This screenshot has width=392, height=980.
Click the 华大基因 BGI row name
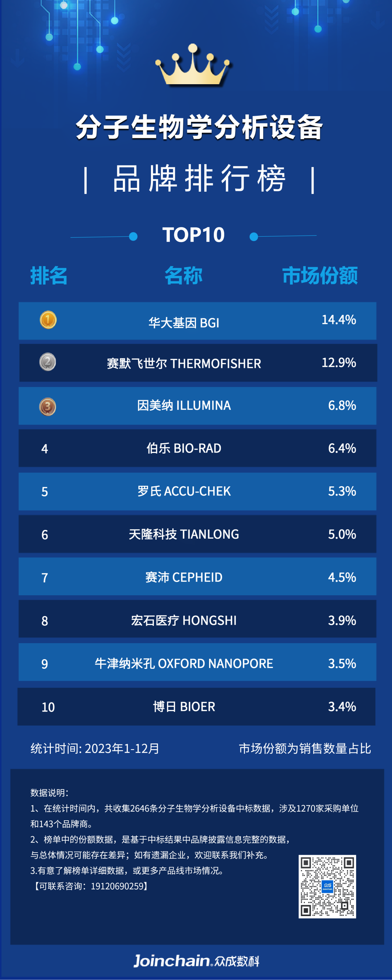(184, 323)
